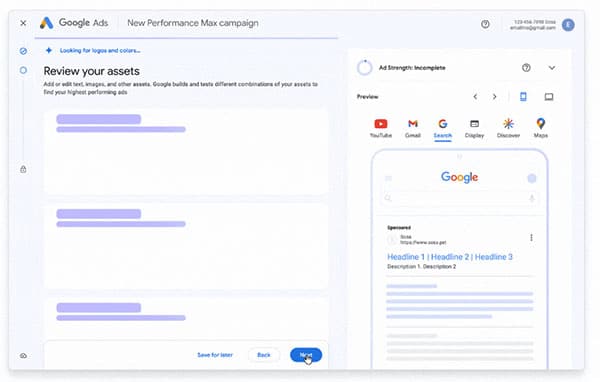Click the Save for later link
Screen dimensions: 600x382
click(x=215, y=355)
